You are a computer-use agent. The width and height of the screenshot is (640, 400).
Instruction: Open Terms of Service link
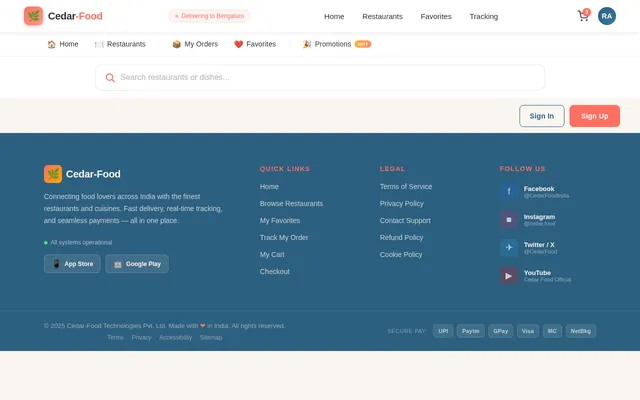(x=406, y=187)
